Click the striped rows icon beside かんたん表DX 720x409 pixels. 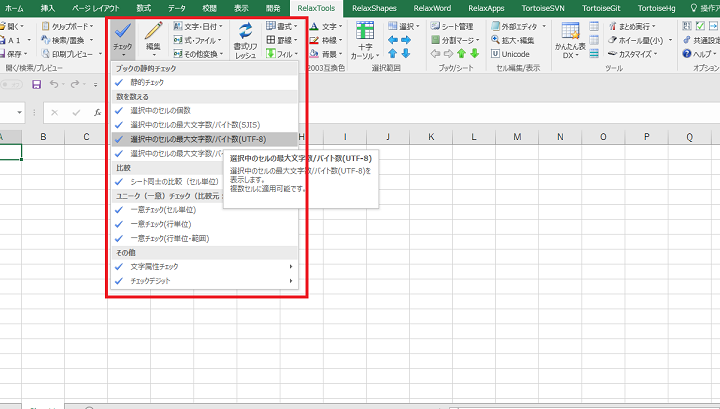(594, 54)
